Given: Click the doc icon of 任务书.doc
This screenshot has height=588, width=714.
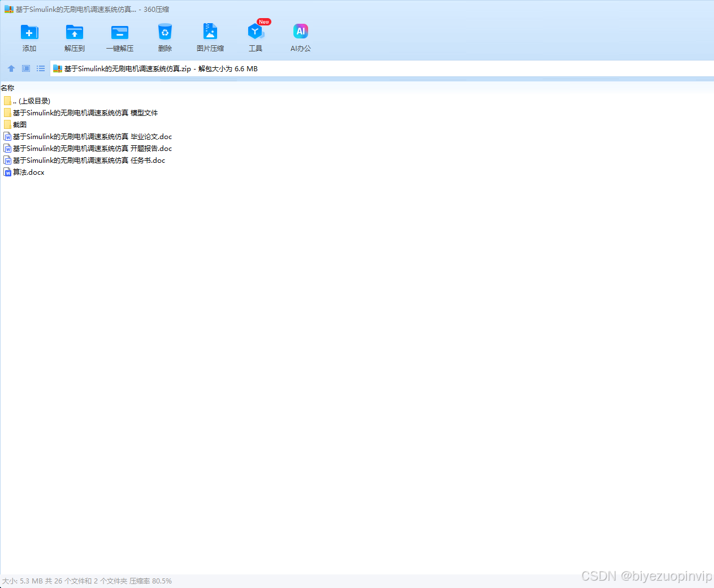Looking at the screenshot, I should tap(8, 160).
